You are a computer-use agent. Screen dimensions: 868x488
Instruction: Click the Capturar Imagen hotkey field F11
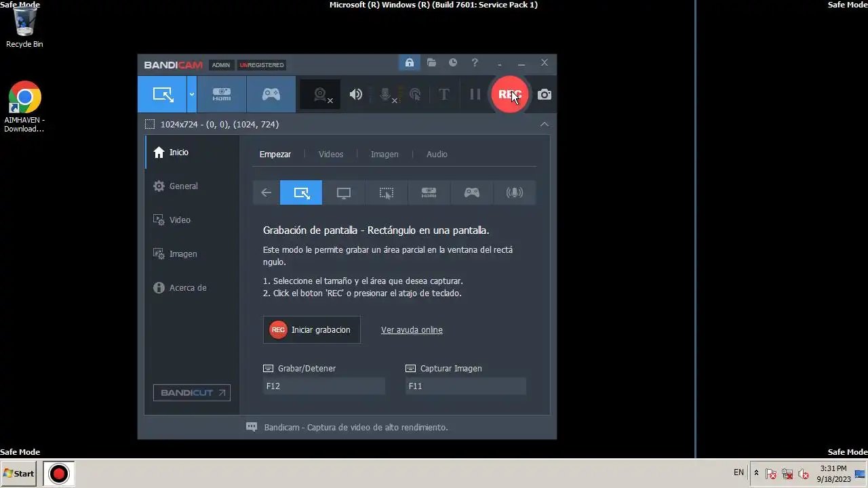click(466, 386)
